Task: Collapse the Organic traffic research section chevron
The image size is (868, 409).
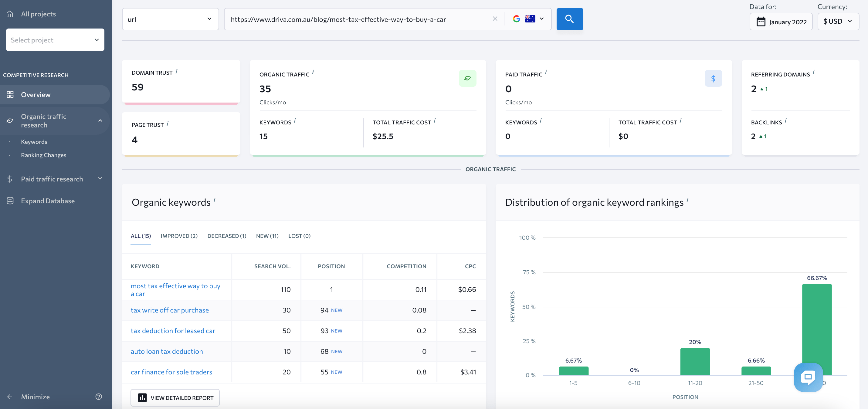Action: pyautogui.click(x=100, y=121)
